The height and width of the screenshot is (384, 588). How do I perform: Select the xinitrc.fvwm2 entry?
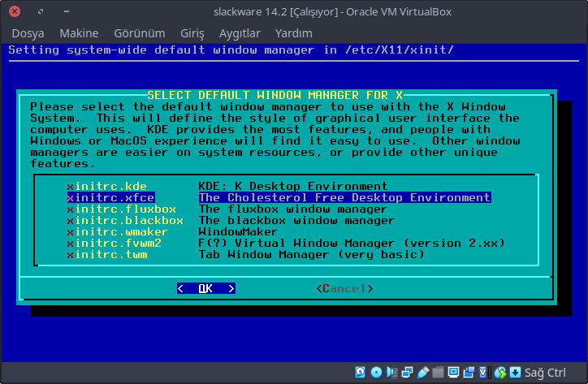pos(114,243)
